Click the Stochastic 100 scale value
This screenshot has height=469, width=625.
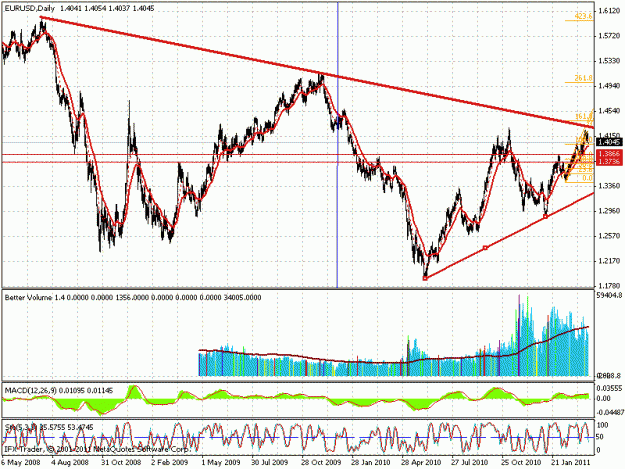tap(604, 425)
